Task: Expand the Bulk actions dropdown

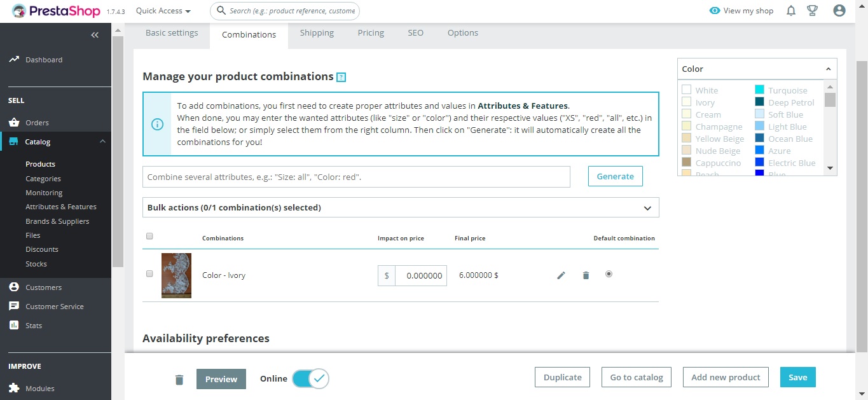Action: tap(647, 207)
